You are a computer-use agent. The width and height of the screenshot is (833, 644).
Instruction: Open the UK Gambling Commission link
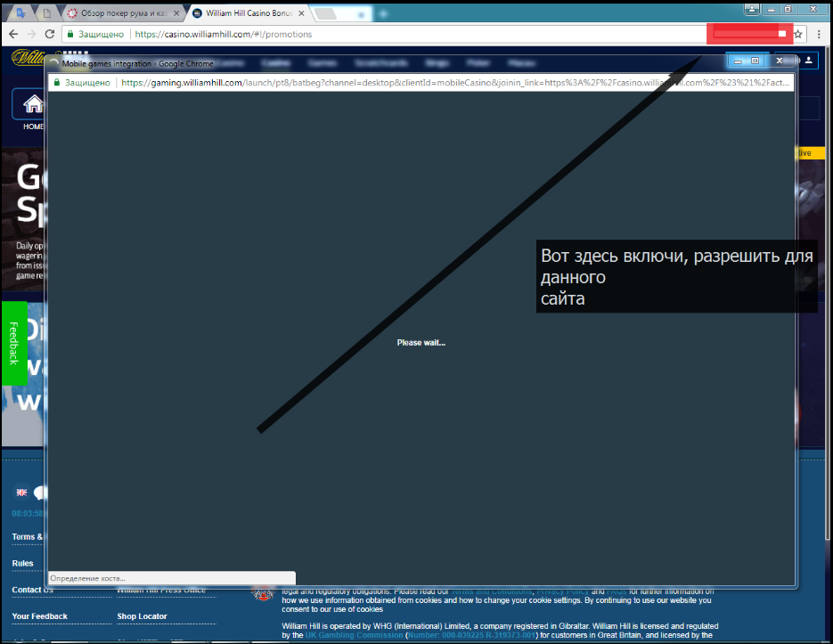tap(354, 635)
